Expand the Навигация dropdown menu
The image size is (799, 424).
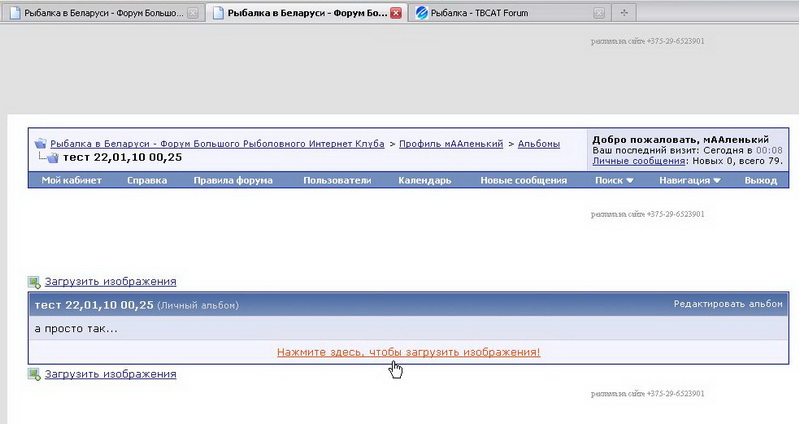tap(690, 181)
